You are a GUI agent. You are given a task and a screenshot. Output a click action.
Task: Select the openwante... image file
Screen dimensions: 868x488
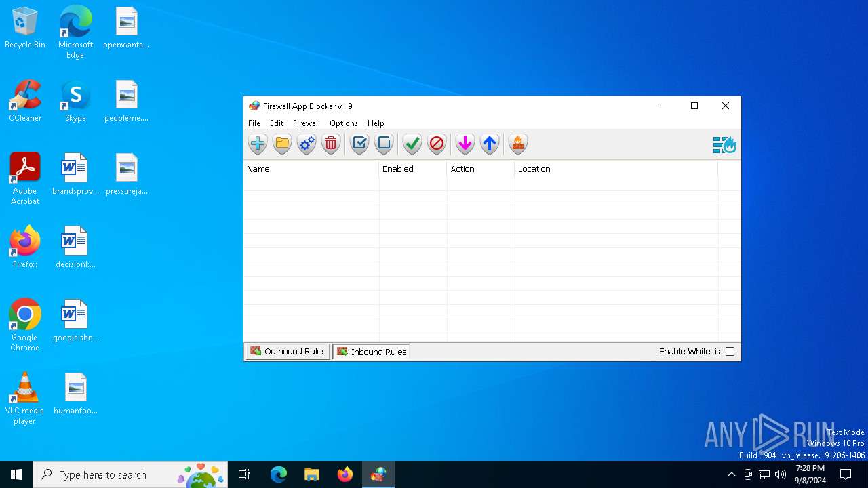(x=126, y=28)
